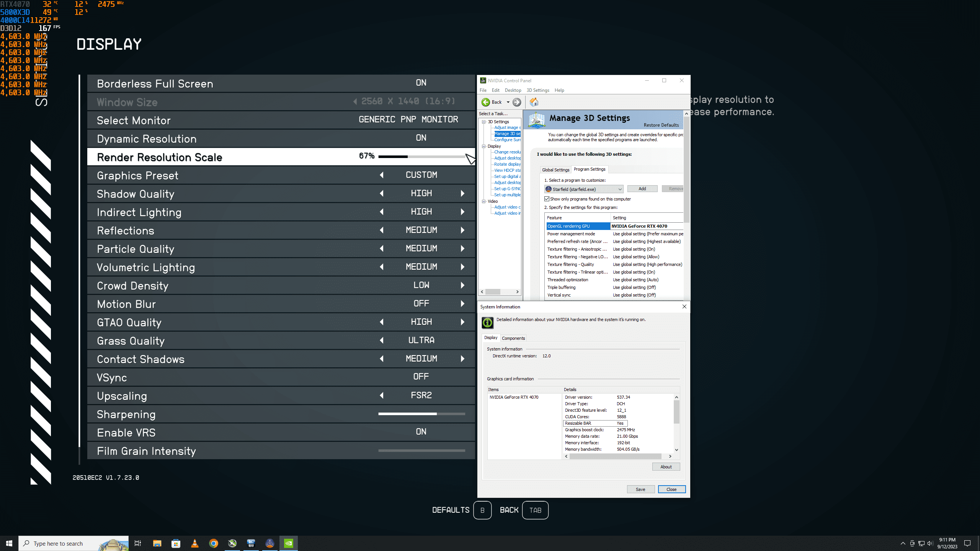The width and height of the screenshot is (980, 551).
Task: Click Close in System Information
Action: (x=671, y=489)
